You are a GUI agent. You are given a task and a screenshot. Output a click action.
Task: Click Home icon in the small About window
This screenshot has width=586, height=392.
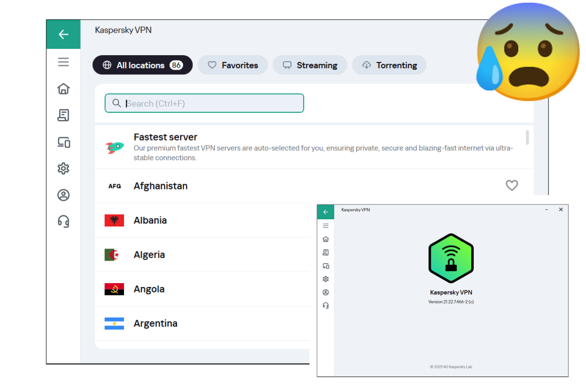326,239
